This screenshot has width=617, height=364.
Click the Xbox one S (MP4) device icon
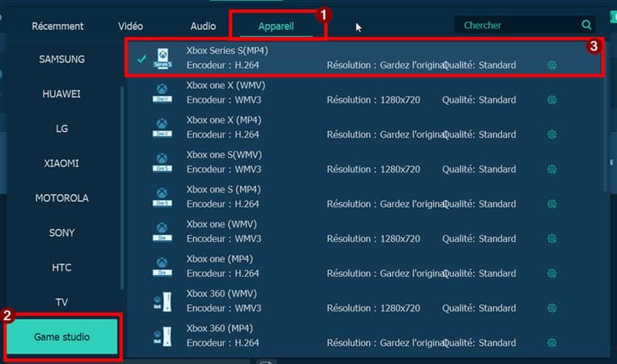162,197
